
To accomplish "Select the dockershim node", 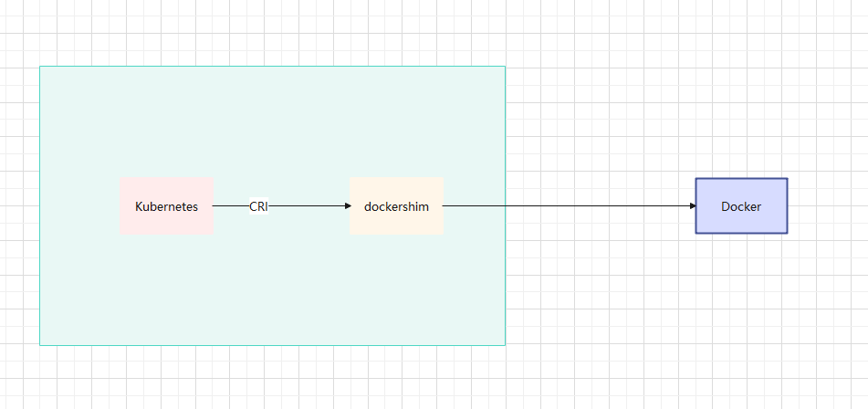I will click(x=396, y=206).
